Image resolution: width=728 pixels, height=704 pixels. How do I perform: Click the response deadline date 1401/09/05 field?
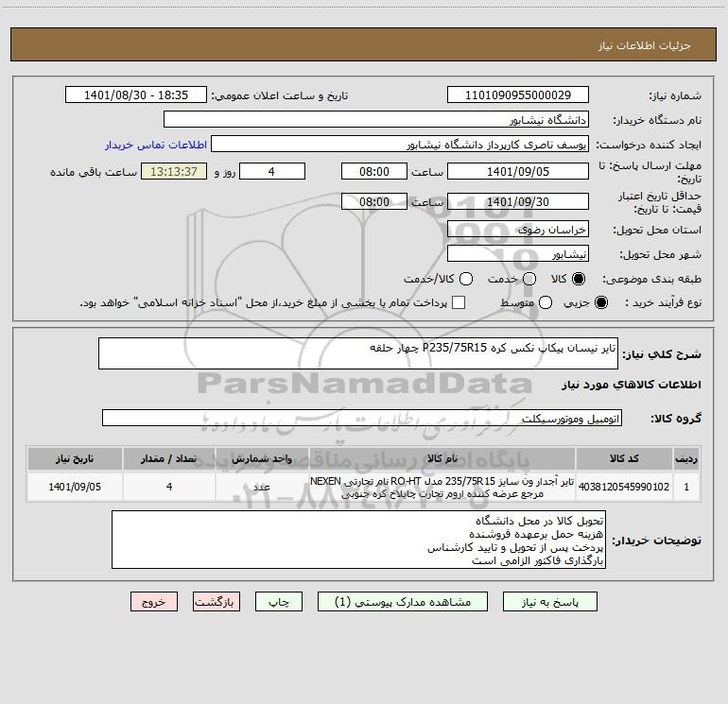(x=518, y=172)
